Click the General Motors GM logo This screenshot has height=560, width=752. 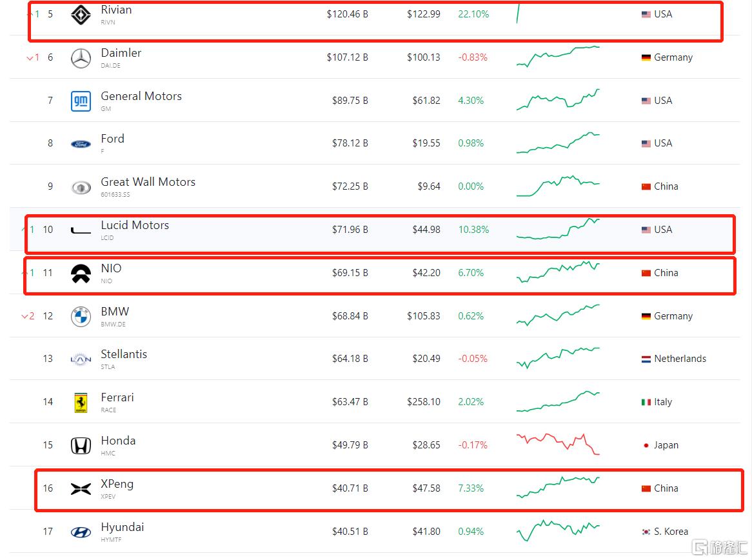point(81,101)
